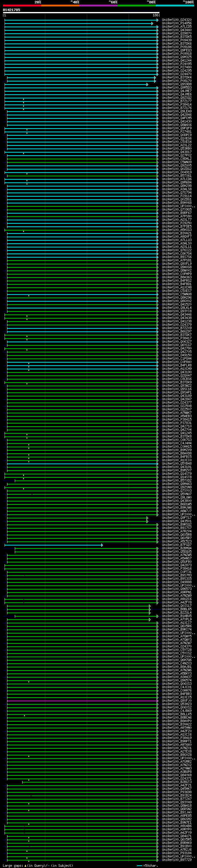The width and height of the screenshot is (197, 868).
Task: Click the white query sequence bar
Action: tap(81, 12)
